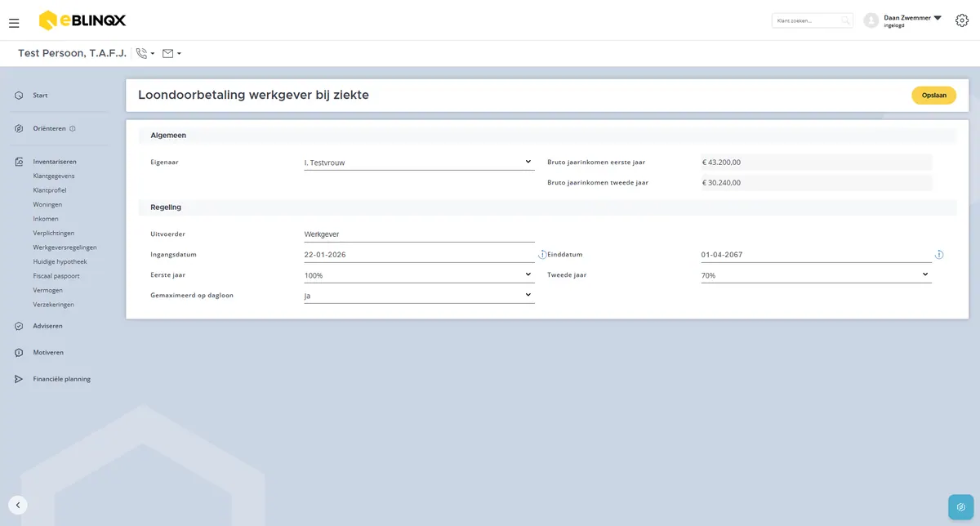Click the Start icon in the sidebar
This screenshot has width=980, height=526.
(x=19, y=96)
